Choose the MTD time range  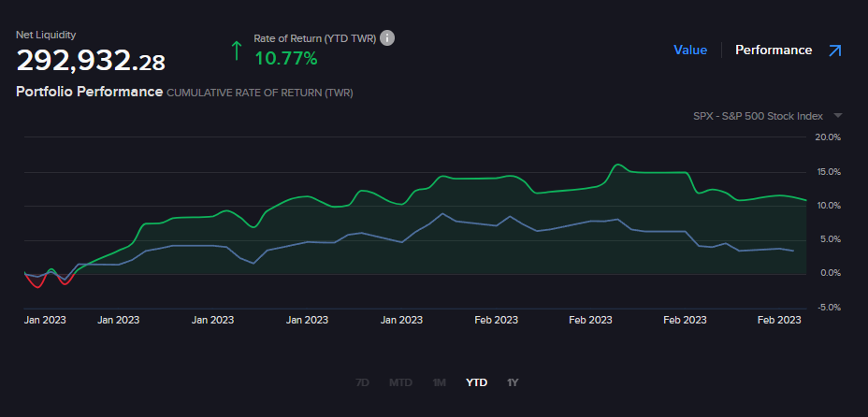[400, 382]
